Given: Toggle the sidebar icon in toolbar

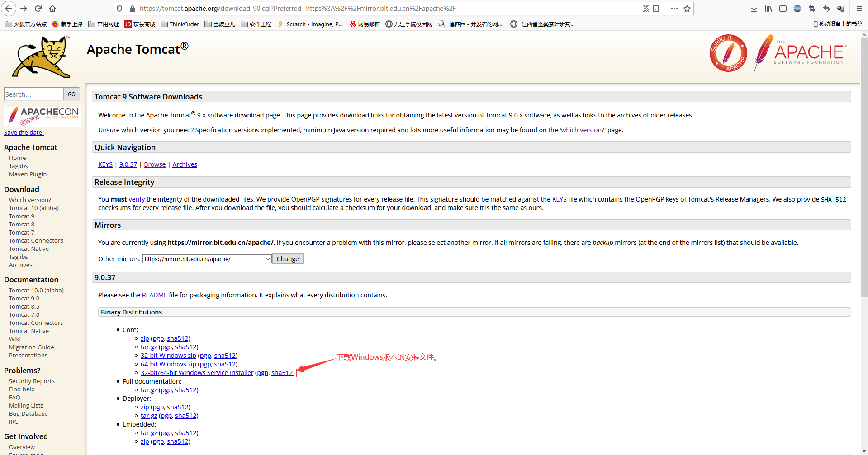Looking at the screenshot, I should coord(783,9).
